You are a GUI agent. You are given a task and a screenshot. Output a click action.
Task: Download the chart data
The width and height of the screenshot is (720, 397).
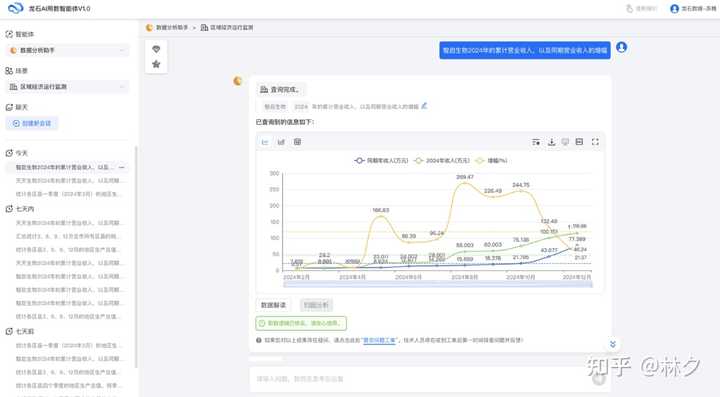[551, 142]
